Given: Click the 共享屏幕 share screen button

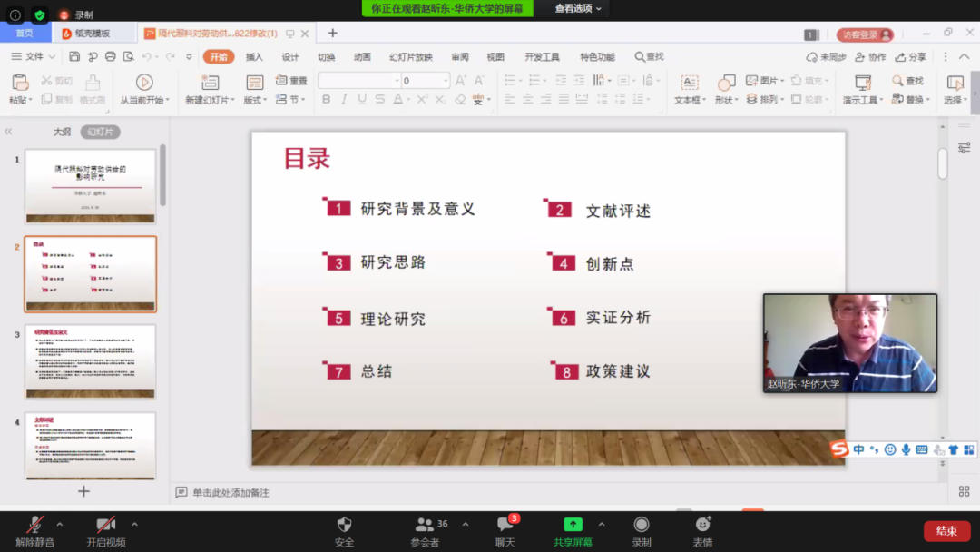Looking at the screenshot, I should [573, 525].
